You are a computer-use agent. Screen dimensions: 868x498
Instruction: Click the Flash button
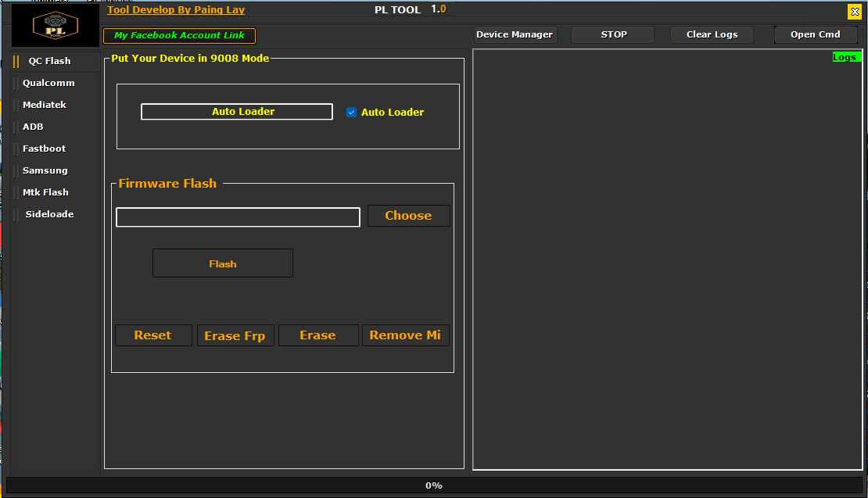click(222, 263)
